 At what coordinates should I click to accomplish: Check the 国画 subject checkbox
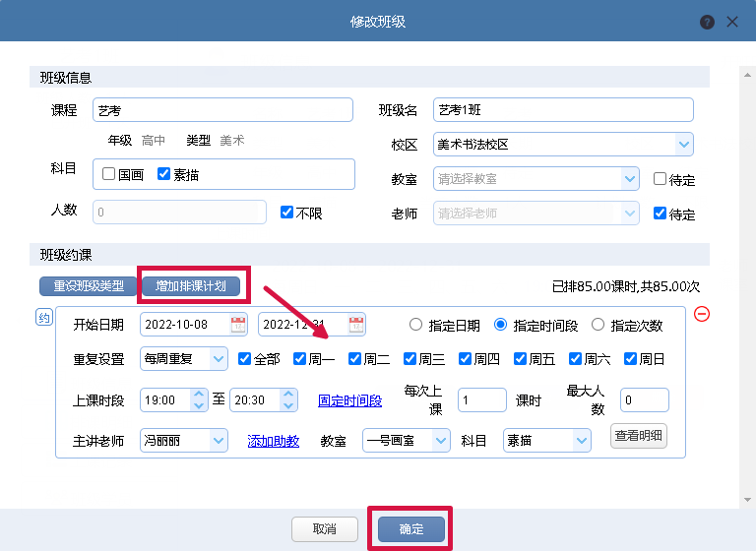108,173
